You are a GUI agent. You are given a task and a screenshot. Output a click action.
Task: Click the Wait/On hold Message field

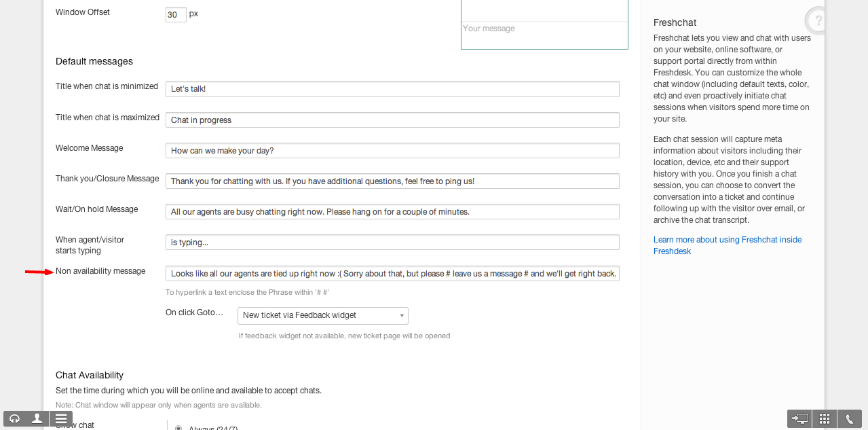392,212
